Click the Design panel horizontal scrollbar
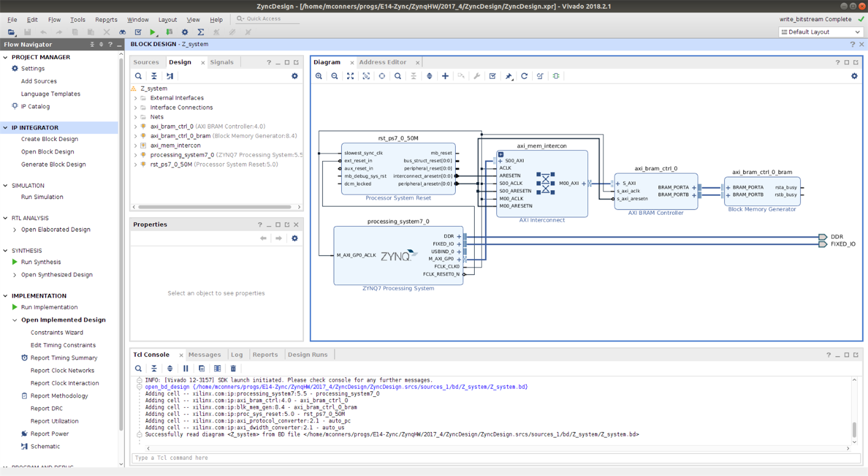This screenshot has height=476, width=868. (x=215, y=207)
